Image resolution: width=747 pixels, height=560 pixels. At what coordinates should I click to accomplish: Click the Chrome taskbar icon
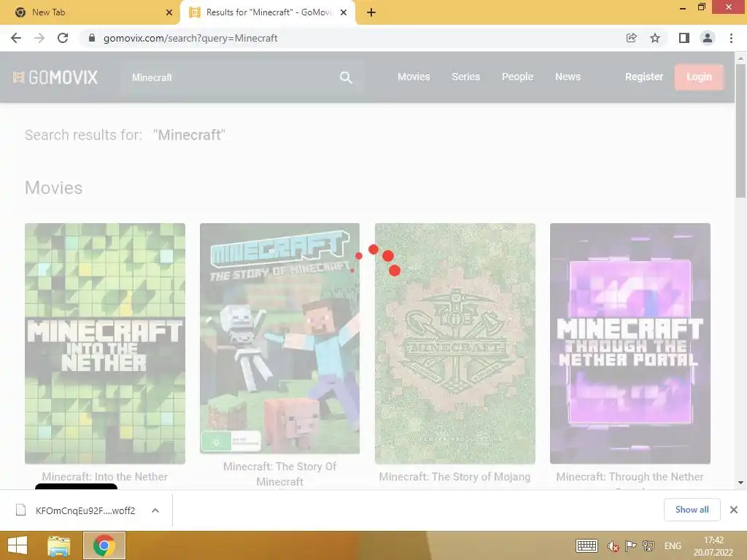click(104, 545)
